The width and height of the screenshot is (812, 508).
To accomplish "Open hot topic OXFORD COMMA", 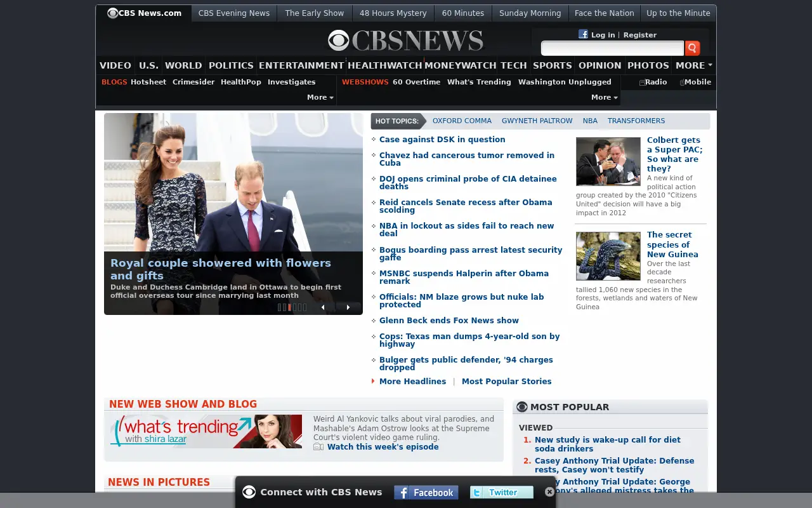I will [462, 121].
